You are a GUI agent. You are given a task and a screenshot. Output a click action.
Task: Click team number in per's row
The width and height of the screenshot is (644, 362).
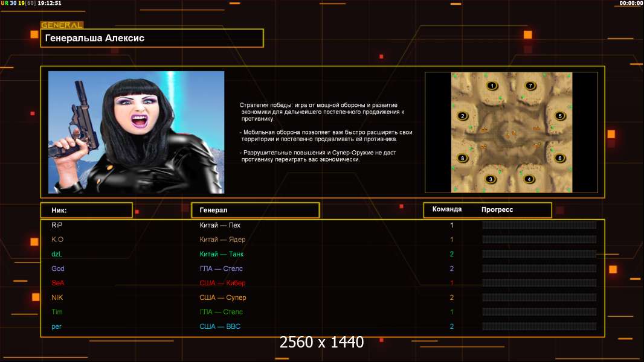[451, 327]
